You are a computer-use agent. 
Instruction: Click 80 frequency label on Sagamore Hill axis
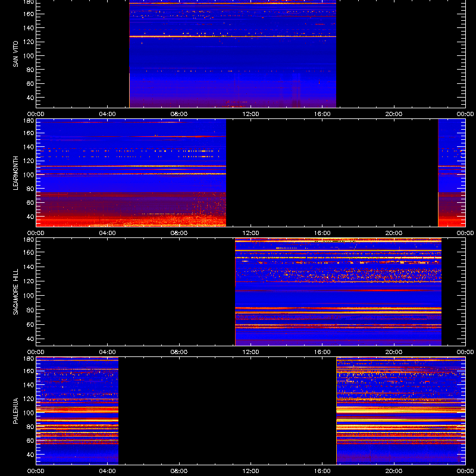(31, 310)
